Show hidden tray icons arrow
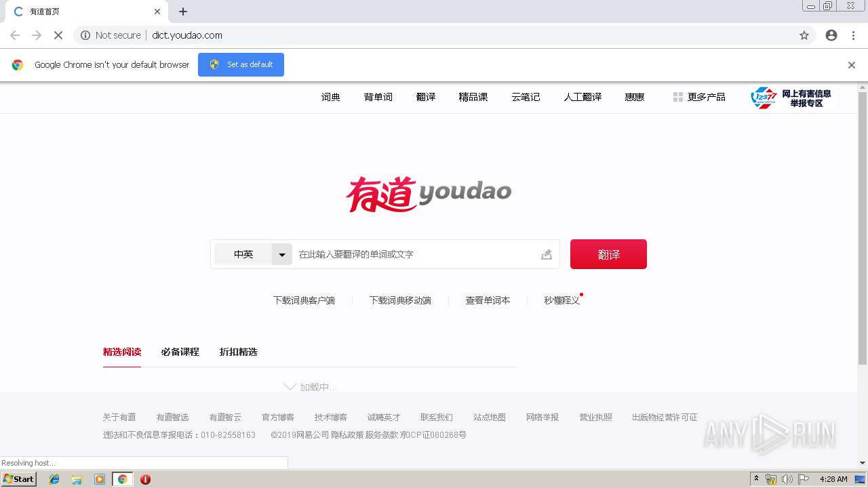 [756, 479]
